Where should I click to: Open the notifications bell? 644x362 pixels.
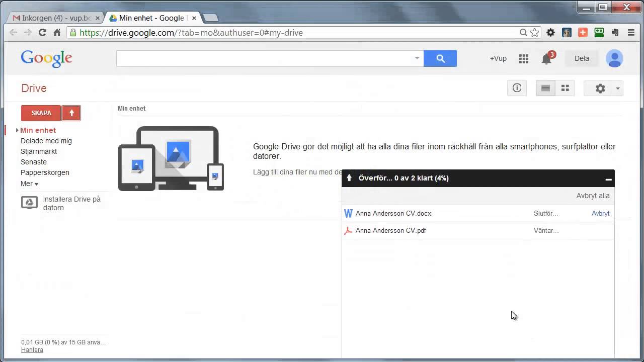tap(547, 59)
